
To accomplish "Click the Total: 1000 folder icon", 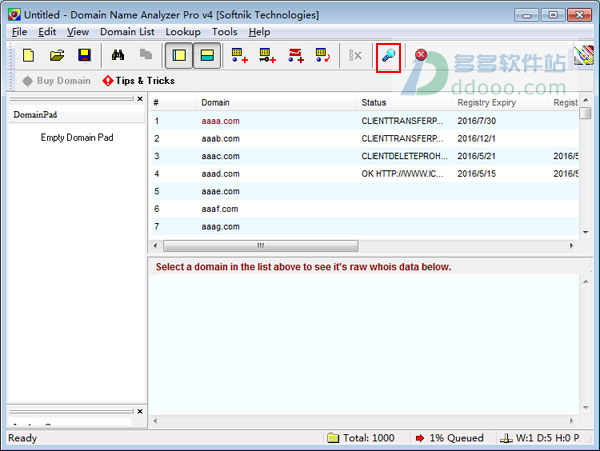I will pyautogui.click(x=333, y=438).
